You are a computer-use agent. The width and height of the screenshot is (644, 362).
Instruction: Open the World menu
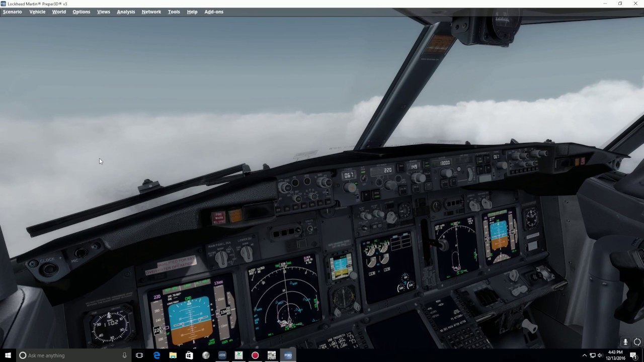(59, 12)
